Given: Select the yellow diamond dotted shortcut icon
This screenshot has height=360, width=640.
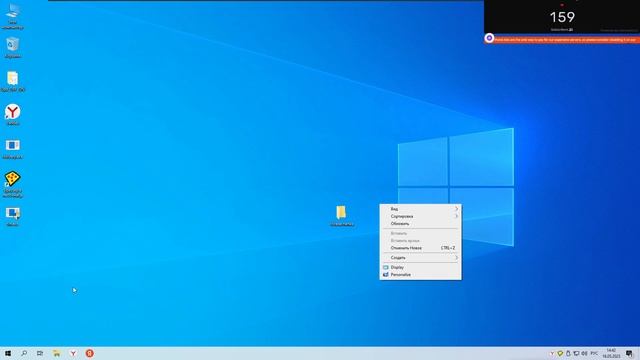Looking at the screenshot, I should click(13, 184).
